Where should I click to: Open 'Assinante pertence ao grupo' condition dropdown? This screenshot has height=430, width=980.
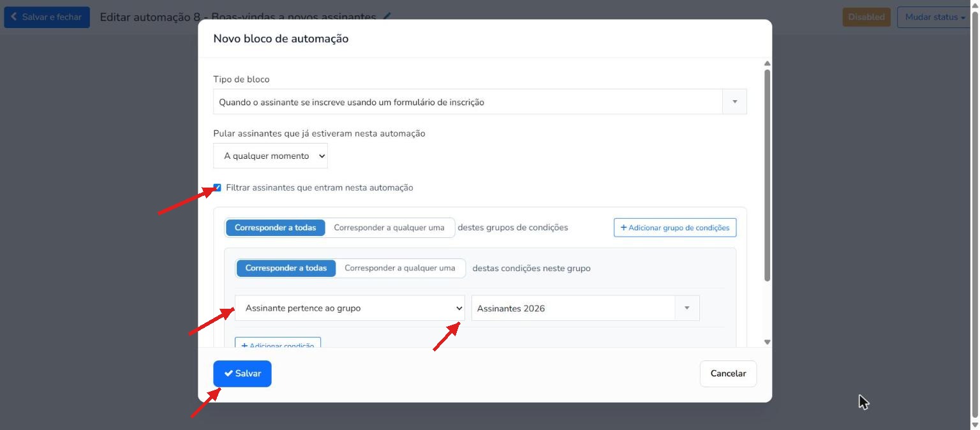coord(350,308)
